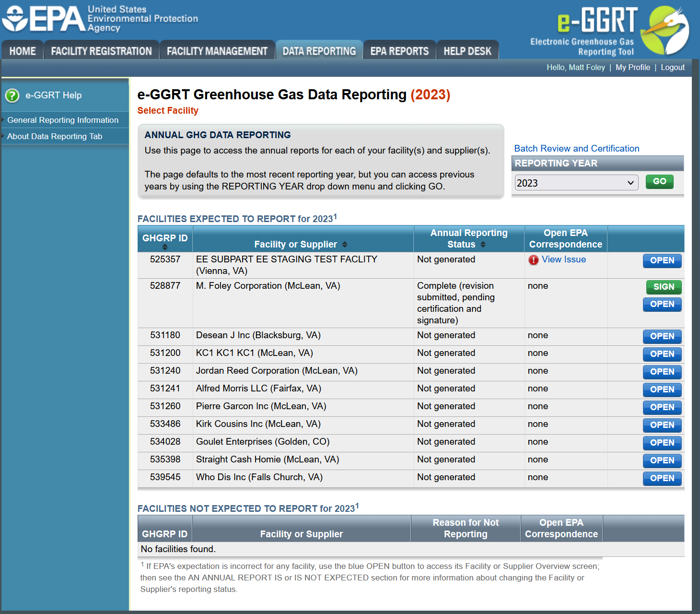Click SIGN for M. Foley Corporation
The height and width of the screenshot is (614, 700).
[664, 287]
